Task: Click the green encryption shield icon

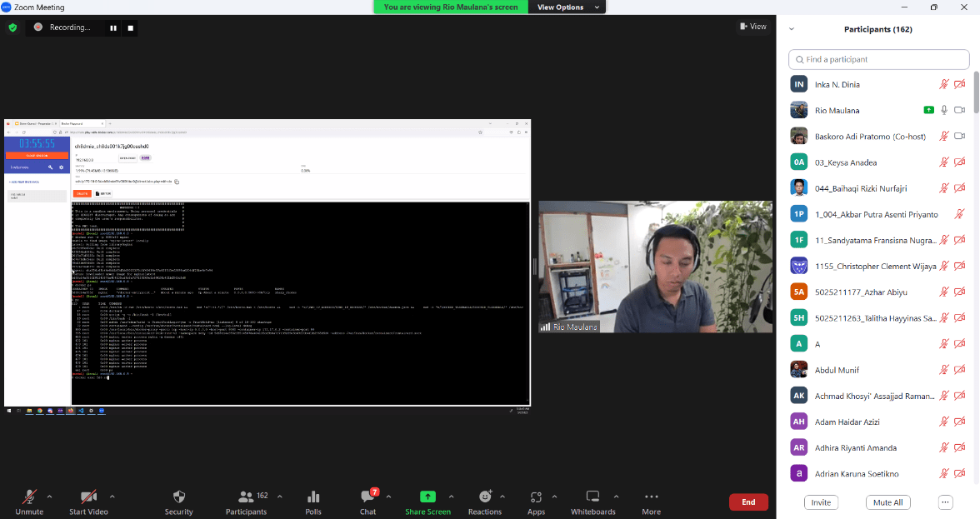Action: [x=12, y=27]
